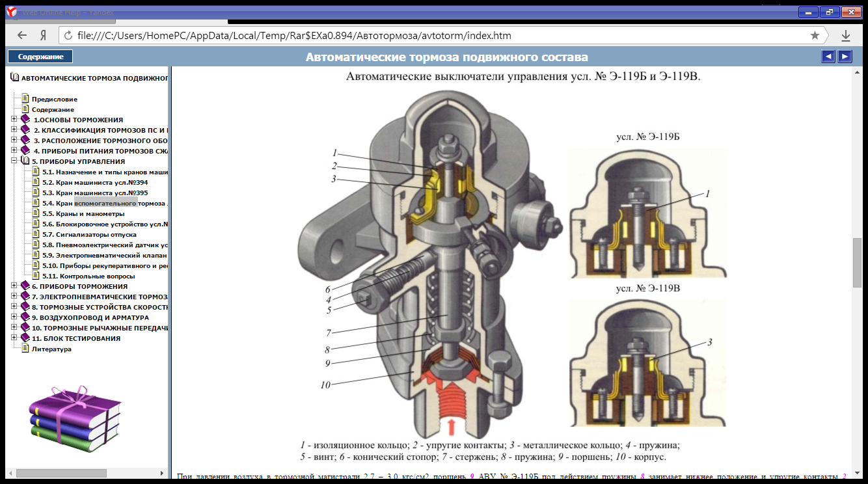Click page icon beside Предисловие
Viewport: 868px width, 484px height.
[x=26, y=99]
